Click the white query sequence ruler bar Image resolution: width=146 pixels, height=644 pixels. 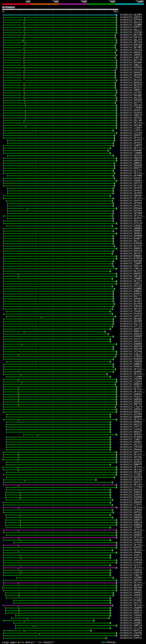coord(60,10)
